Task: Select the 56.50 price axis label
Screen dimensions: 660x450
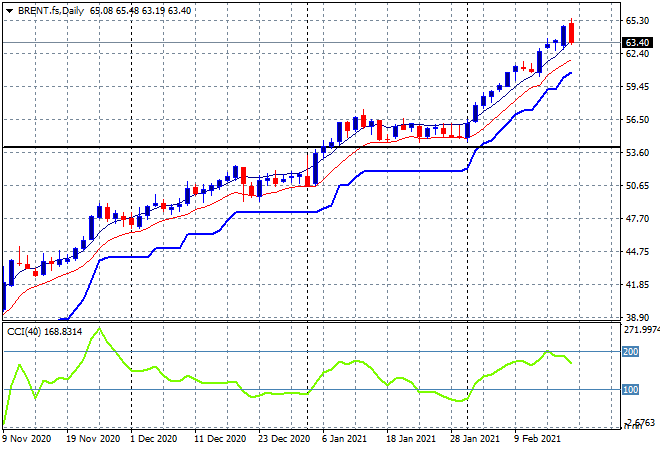Action: (637, 120)
